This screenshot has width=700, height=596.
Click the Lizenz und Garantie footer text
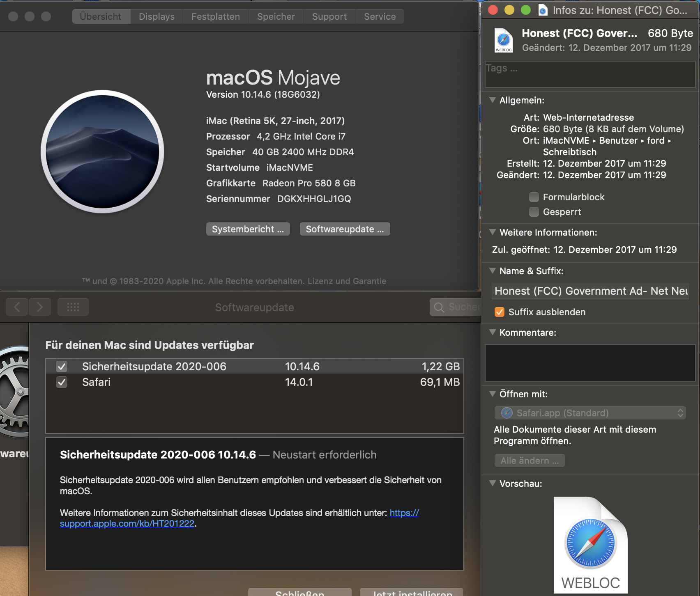tap(347, 281)
